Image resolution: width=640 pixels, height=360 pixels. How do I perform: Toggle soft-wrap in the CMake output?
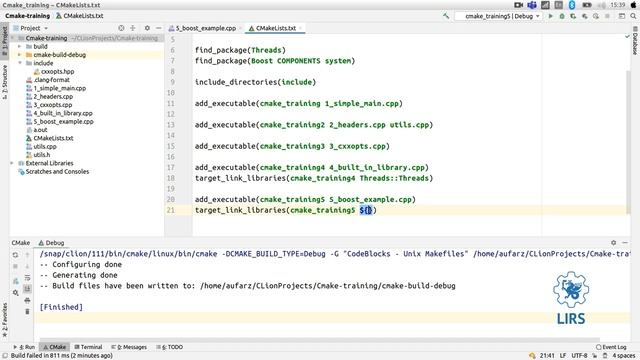coord(27,278)
